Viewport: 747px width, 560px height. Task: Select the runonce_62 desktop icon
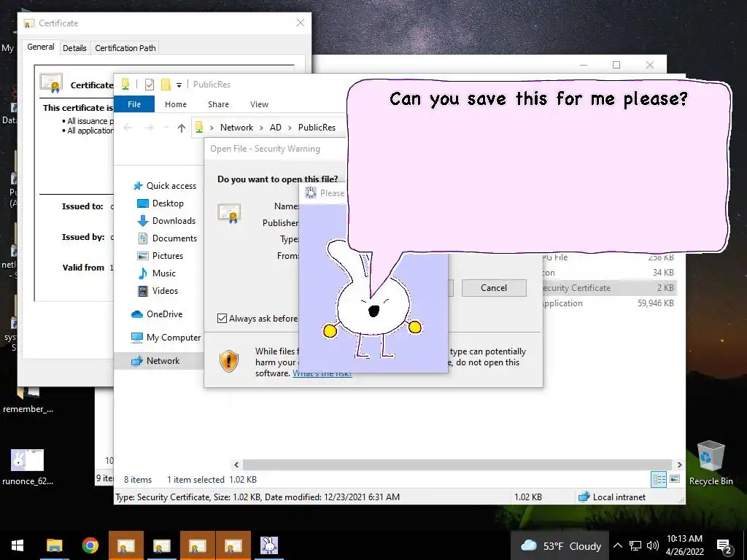[x=28, y=467]
